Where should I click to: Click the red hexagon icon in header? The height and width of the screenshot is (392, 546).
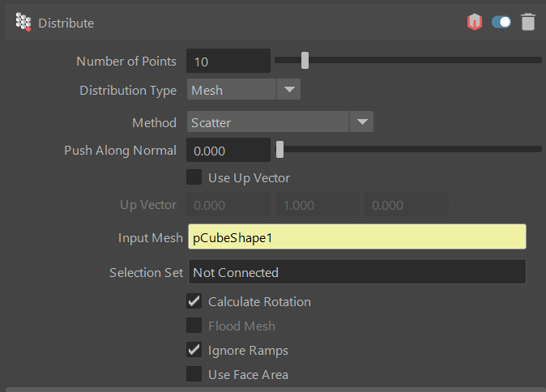click(x=475, y=23)
